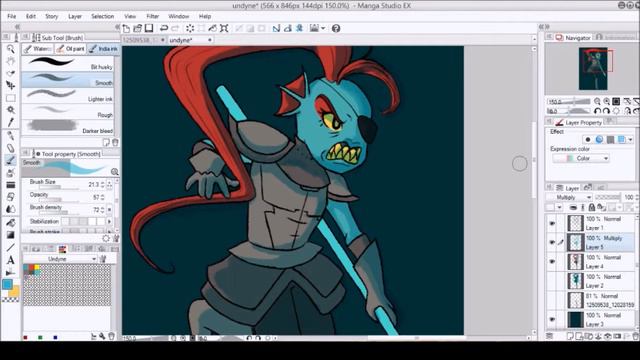Click the blue main color swatch
The height and width of the screenshot is (360, 640).
click(7, 284)
